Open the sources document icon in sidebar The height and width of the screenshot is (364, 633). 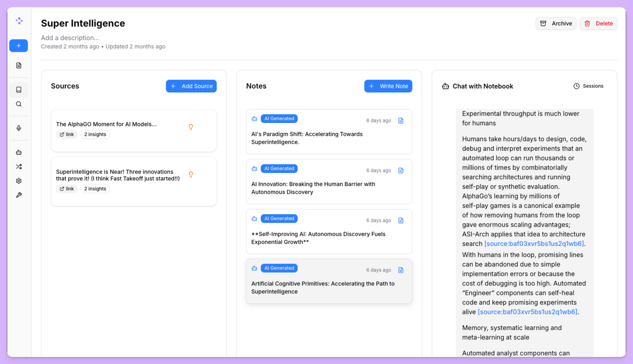coord(19,65)
